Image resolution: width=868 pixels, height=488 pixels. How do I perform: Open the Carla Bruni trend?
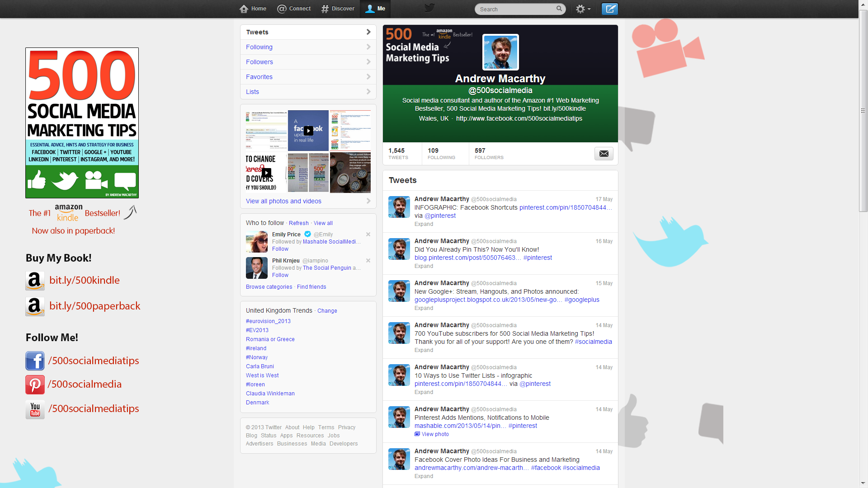[260, 366]
